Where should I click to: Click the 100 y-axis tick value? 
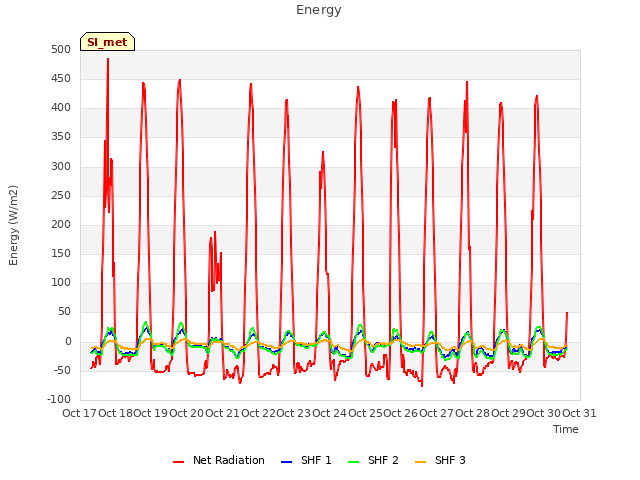click(x=61, y=282)
